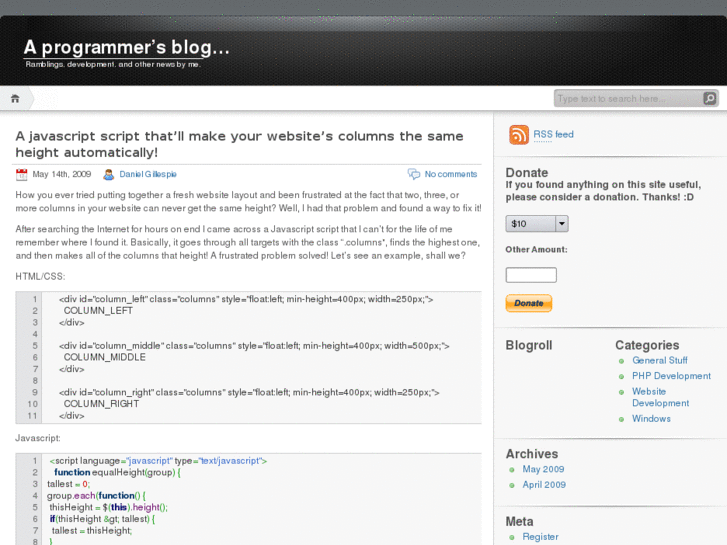Open the RSS feed link

(553, 134)
